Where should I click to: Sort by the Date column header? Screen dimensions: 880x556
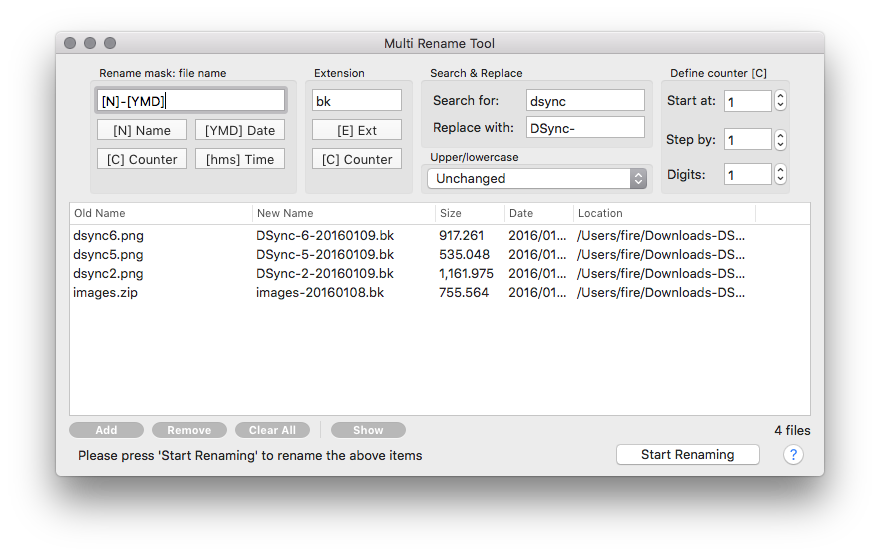click(x=539, y=213)
